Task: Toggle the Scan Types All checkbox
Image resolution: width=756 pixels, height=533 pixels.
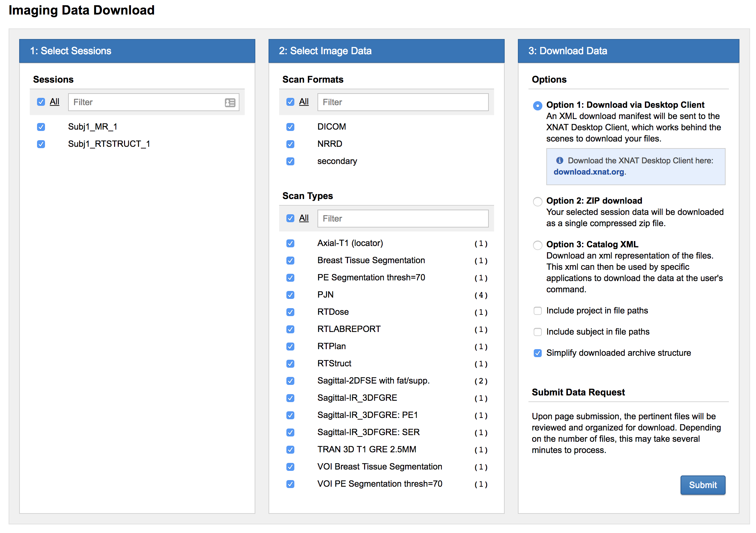Action: [x=290, y=218]
